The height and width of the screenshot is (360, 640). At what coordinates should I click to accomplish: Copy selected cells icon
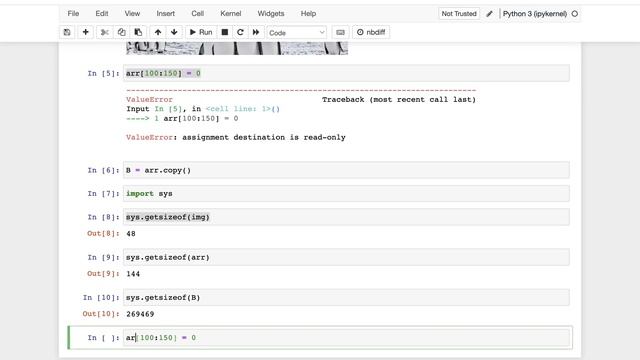pos(121,32)
